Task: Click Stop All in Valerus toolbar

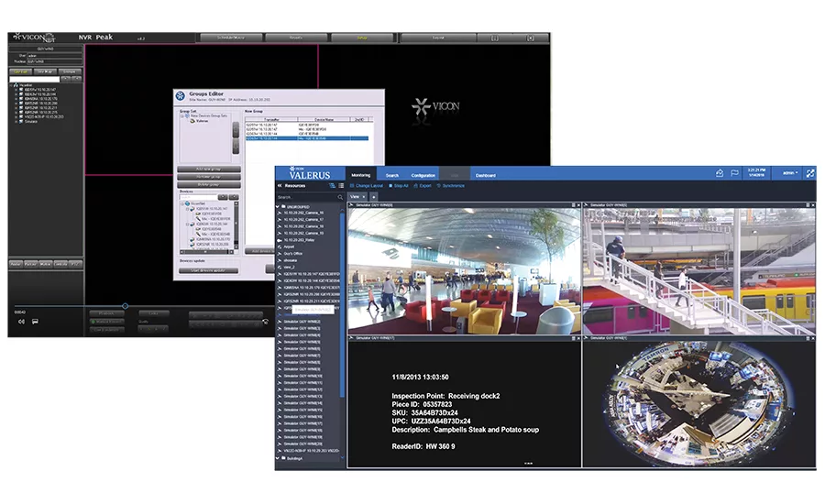Action: [x=399, y=186]
